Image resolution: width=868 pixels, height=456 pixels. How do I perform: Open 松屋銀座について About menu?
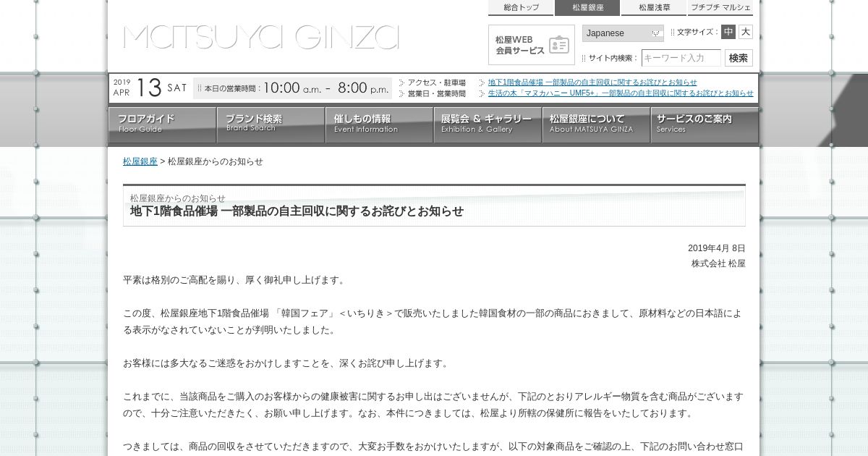pos(597,125)
